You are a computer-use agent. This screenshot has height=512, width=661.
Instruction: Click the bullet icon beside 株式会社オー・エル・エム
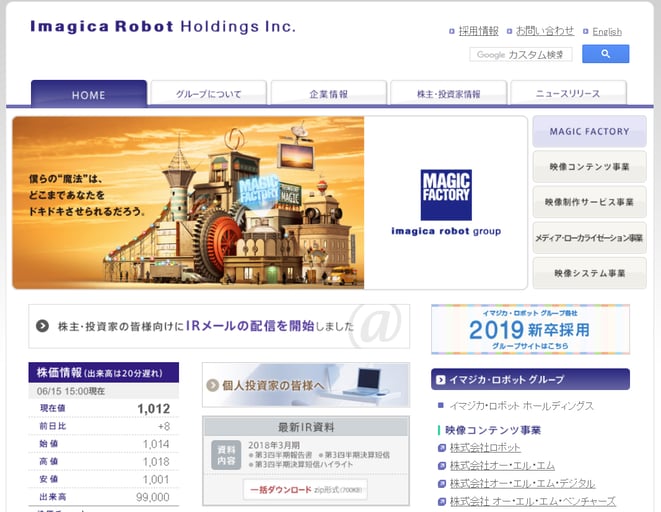(442, 466)
